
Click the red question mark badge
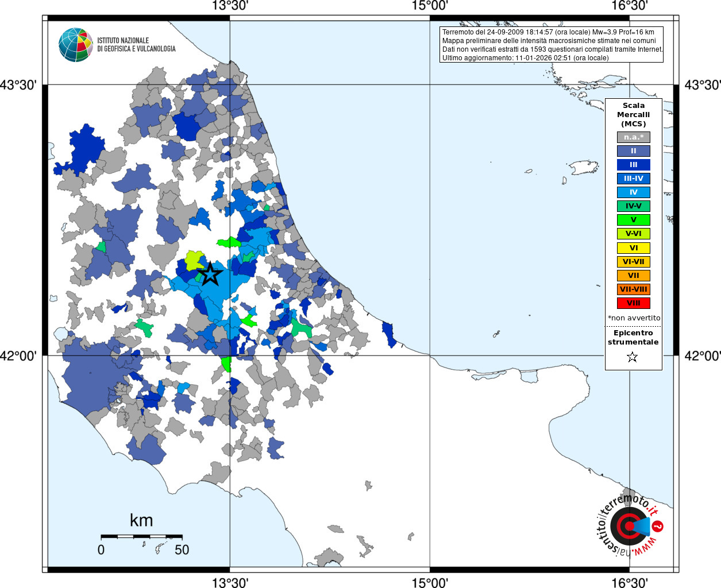pyautogui.click(x=658, y=526)
